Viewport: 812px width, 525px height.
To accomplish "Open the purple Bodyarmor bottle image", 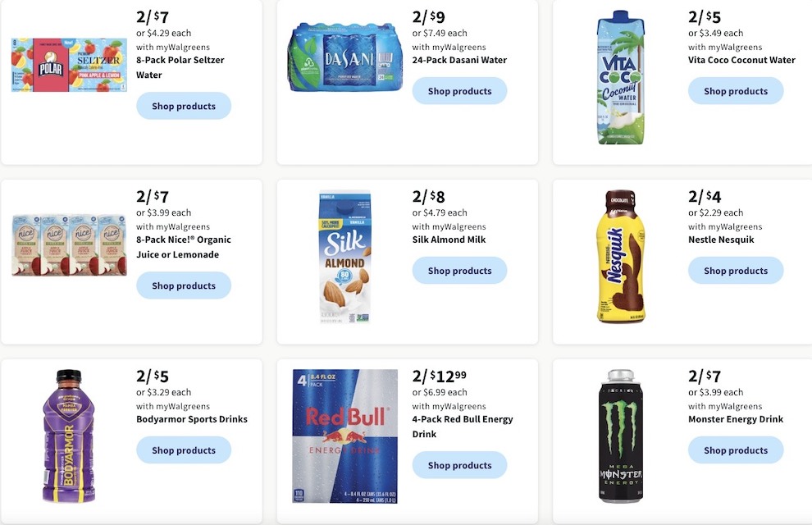I will pos(69,436).
